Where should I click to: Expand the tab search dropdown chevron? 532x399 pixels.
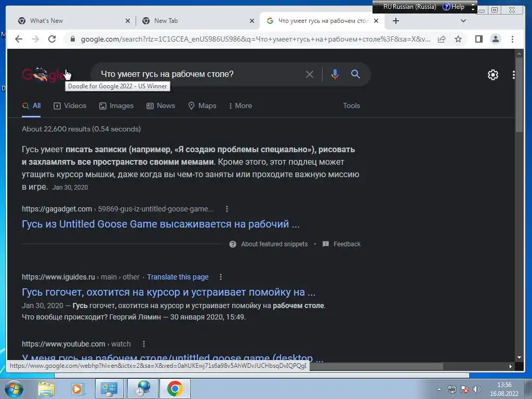pos(463,21)
